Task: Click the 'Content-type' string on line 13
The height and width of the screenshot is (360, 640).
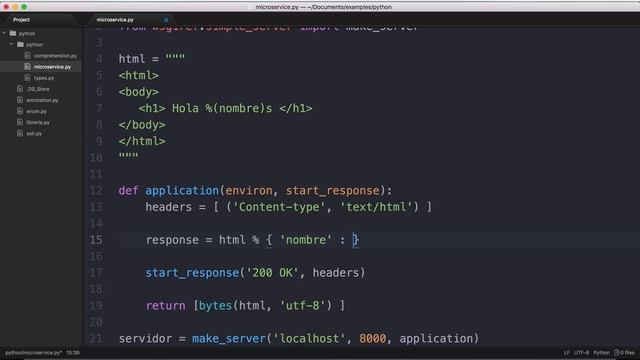Action: click(279, 207)
